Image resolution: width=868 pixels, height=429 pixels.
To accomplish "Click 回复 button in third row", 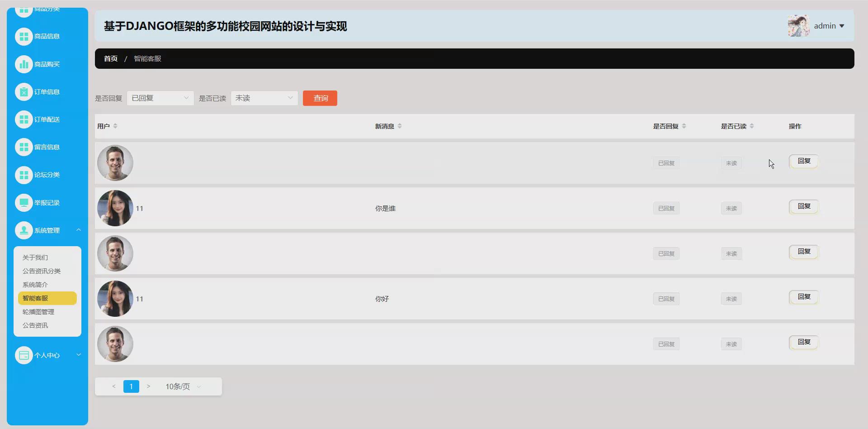I will (x=804, y=252).
